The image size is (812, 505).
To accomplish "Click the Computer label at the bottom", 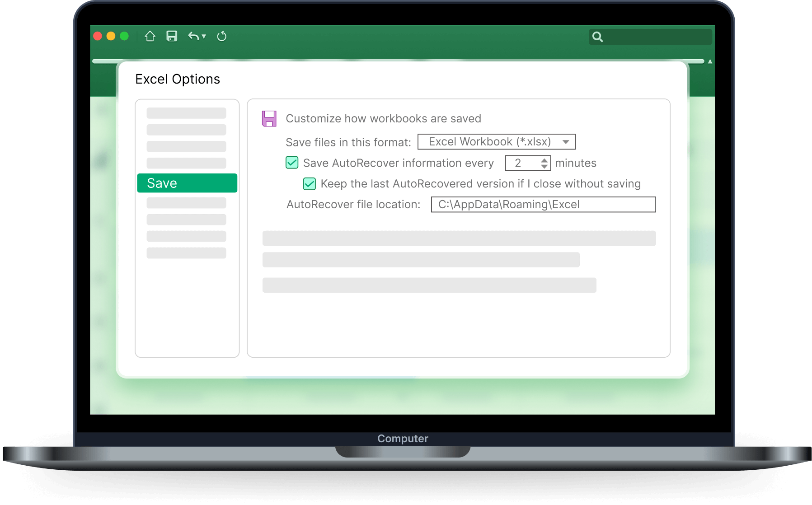I will [x=403, y=438].
